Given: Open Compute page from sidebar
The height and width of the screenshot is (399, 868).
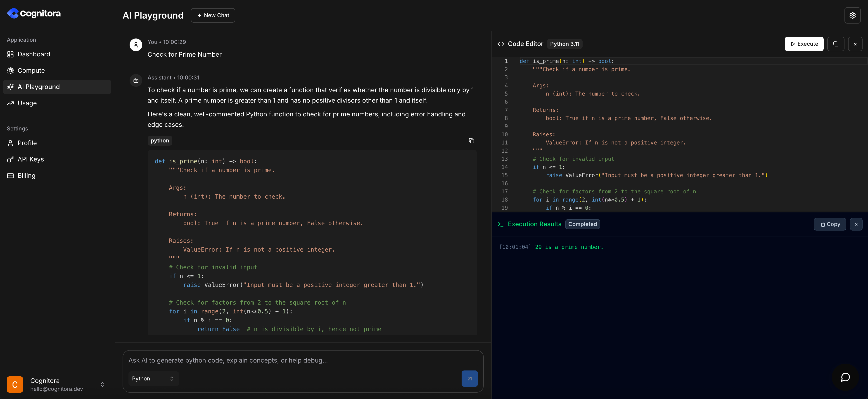Looking at the screenshot, I should 31,70.
